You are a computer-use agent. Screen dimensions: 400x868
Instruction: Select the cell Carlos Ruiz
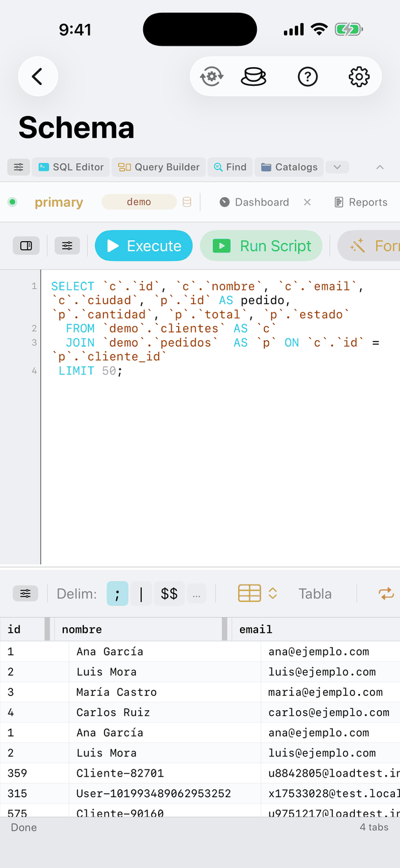click(x=165, y=712)
